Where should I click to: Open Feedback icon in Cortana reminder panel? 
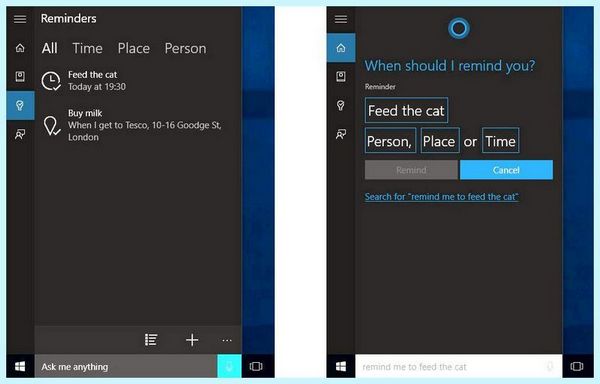click(341, 134)
